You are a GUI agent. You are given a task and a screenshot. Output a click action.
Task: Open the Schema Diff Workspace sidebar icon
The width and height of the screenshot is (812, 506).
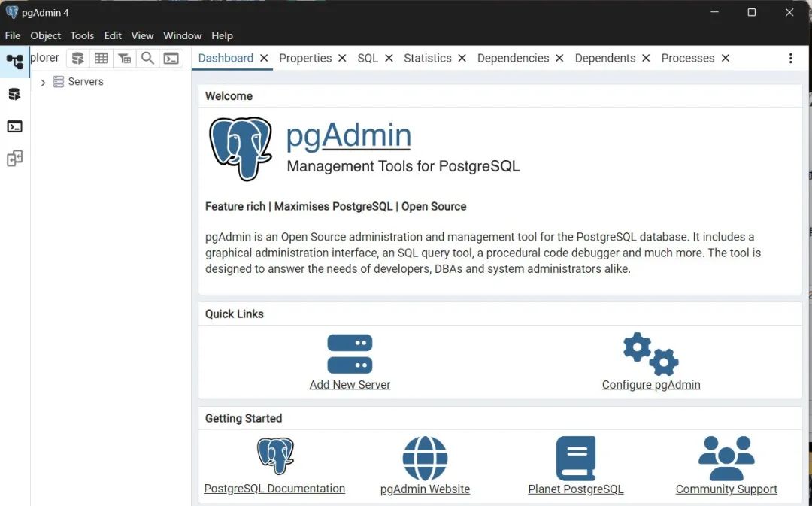click(x=14, y=159)
